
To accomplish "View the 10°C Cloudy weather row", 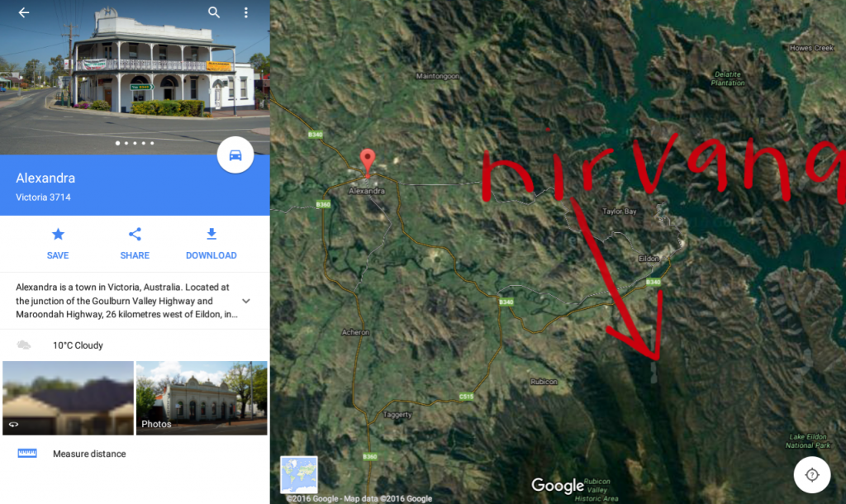I will coord(135,345).
